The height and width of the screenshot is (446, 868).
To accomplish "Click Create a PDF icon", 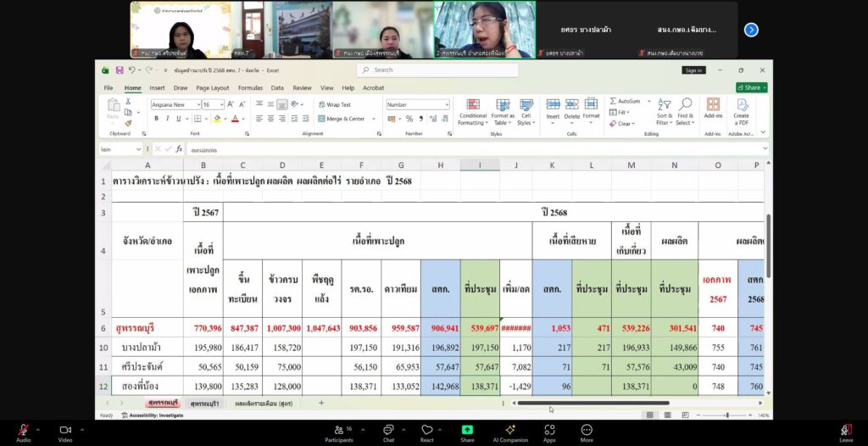I will (x=742, y=105).
